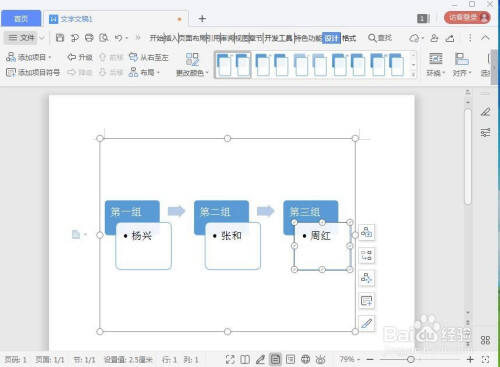Click the collaborate user icon in ribbon header
500x367 pixels.
click(434, 38)
